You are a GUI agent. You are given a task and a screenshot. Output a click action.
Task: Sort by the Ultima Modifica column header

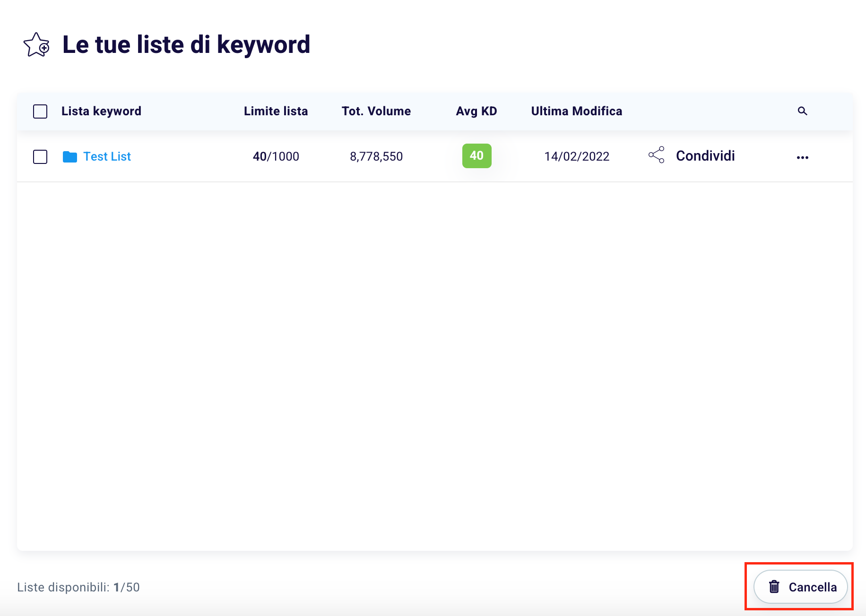click(576, 111)
